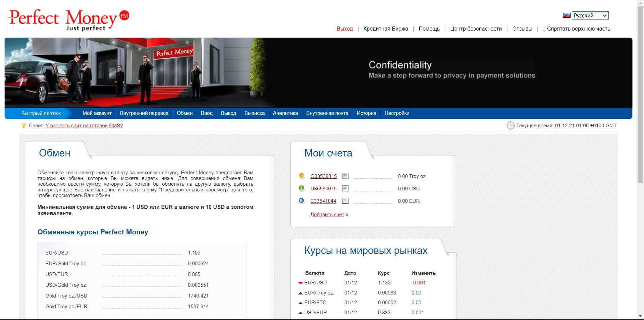Click the EUR/USD rate 1.109
Image resolution: width=644 pixels, height=320 pixels.
194,253
